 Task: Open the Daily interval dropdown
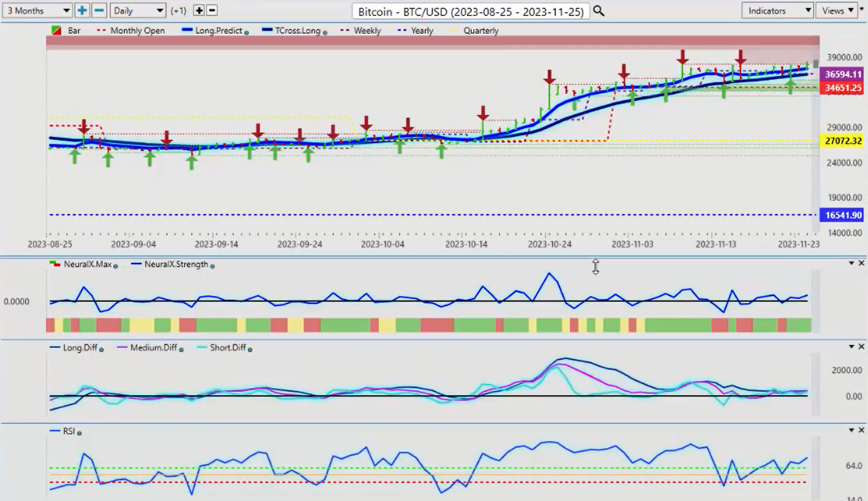(x=138, y=10)
